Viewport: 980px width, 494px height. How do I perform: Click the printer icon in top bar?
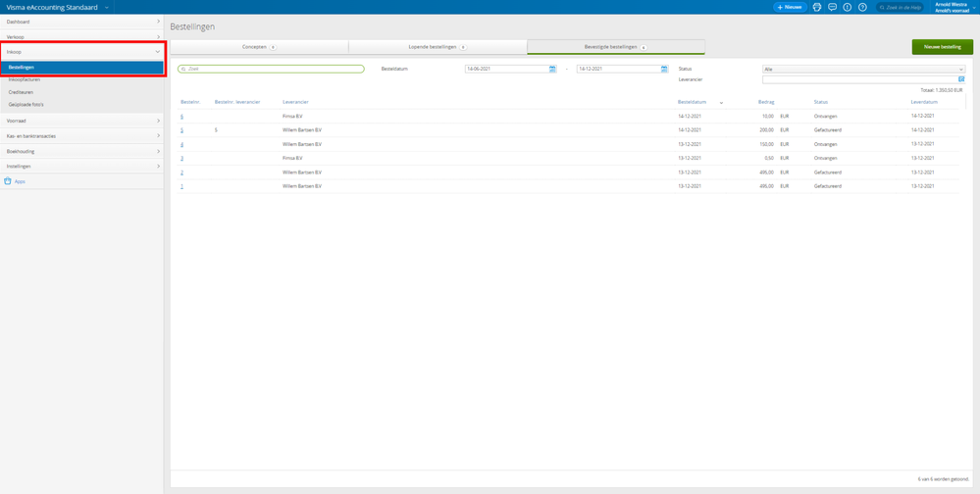[817, 7]
